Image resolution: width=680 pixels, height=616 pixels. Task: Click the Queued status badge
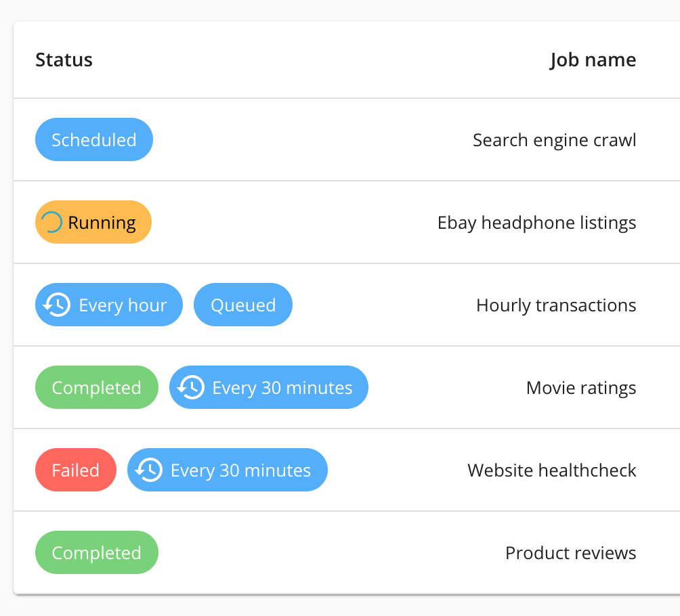tap(243, 305)
